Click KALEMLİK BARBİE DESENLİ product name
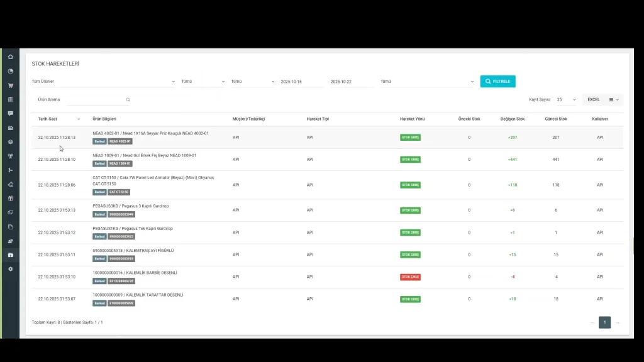Image resolution: width=644 pixels, height=362 pixels. 135,273
